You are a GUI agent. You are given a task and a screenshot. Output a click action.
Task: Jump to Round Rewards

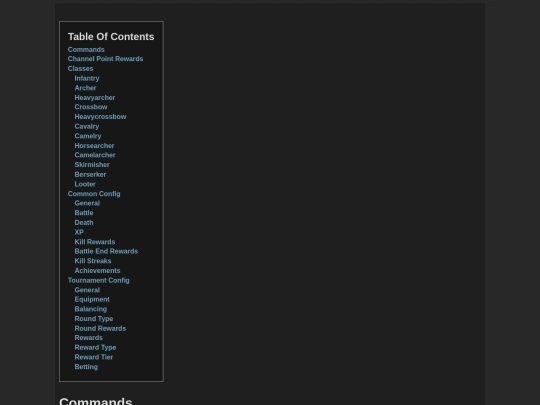tap(100, 329)
